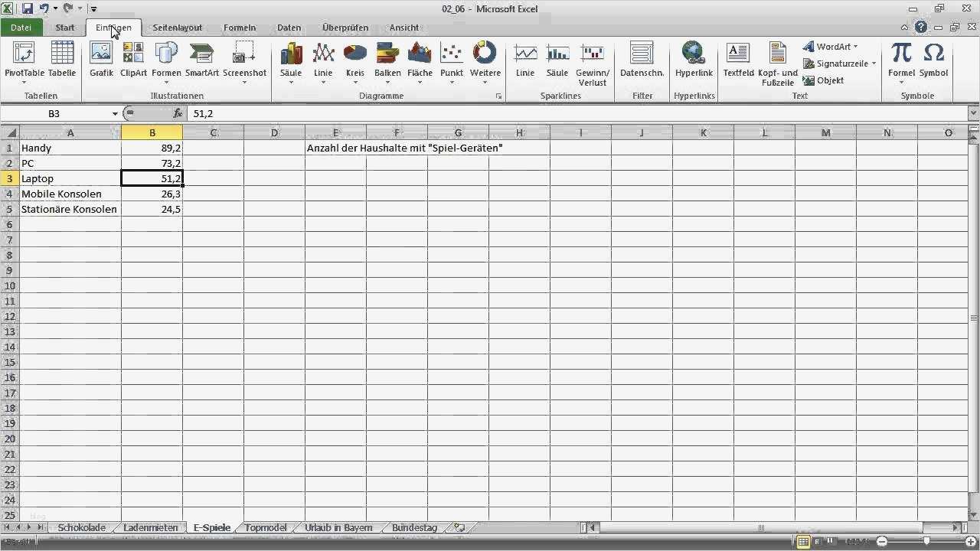
Task: Insert an Objekt
Action: point(823,80)
